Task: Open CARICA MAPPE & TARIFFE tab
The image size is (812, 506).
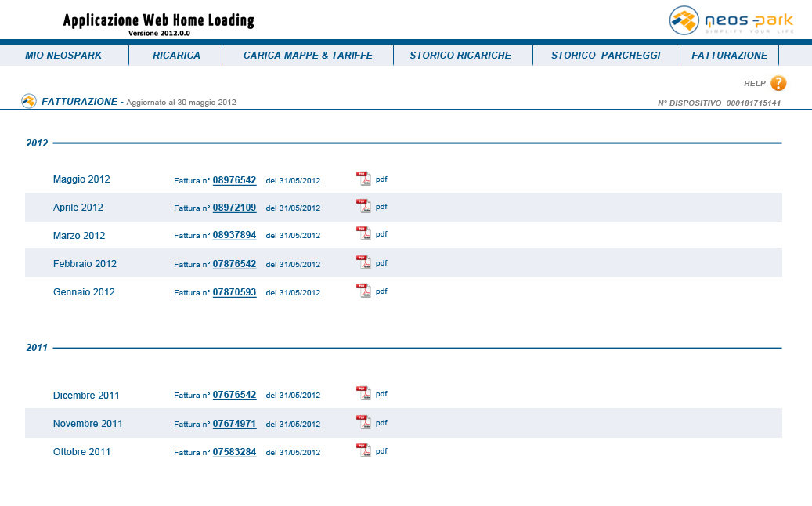Action: [x=309, y=56]
